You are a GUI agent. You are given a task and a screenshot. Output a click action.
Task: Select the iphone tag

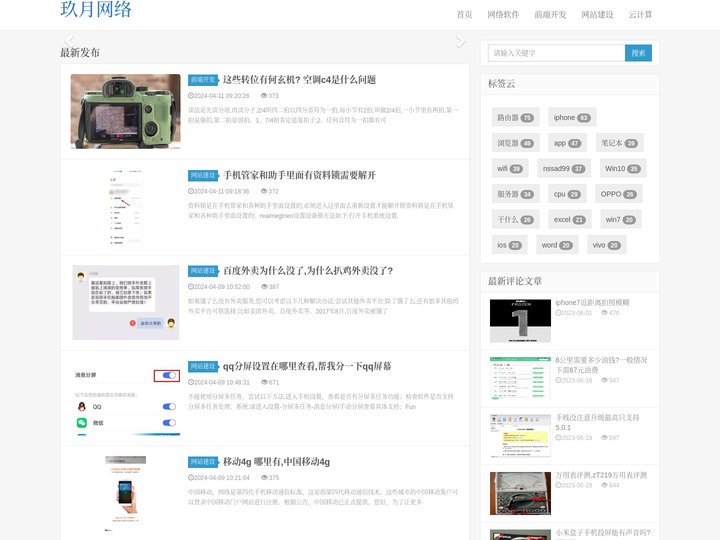point(572,118)
